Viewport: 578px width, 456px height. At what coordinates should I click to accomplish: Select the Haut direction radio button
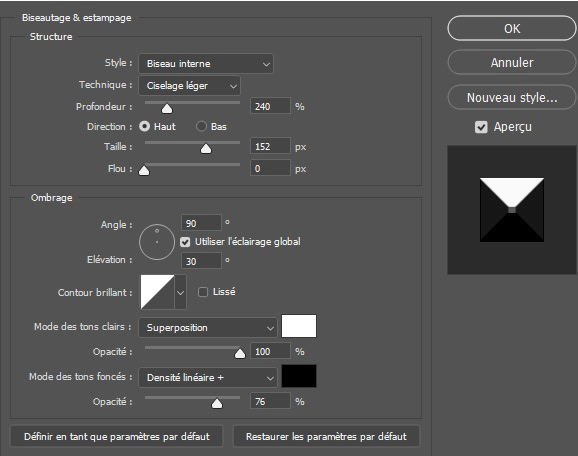[144, 126]
